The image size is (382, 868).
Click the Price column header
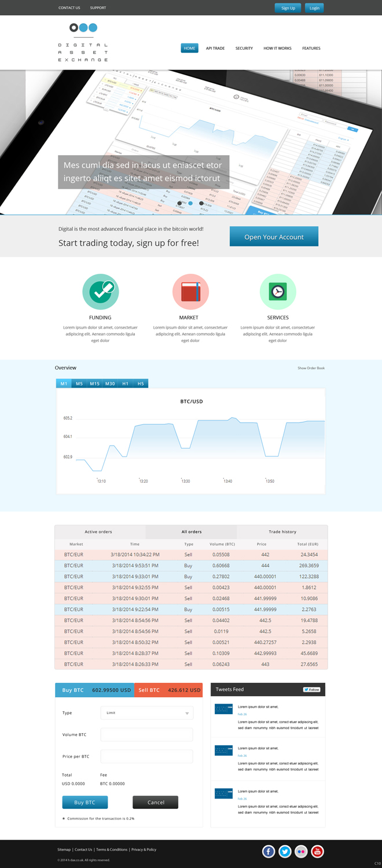click(x=262, y=545)
